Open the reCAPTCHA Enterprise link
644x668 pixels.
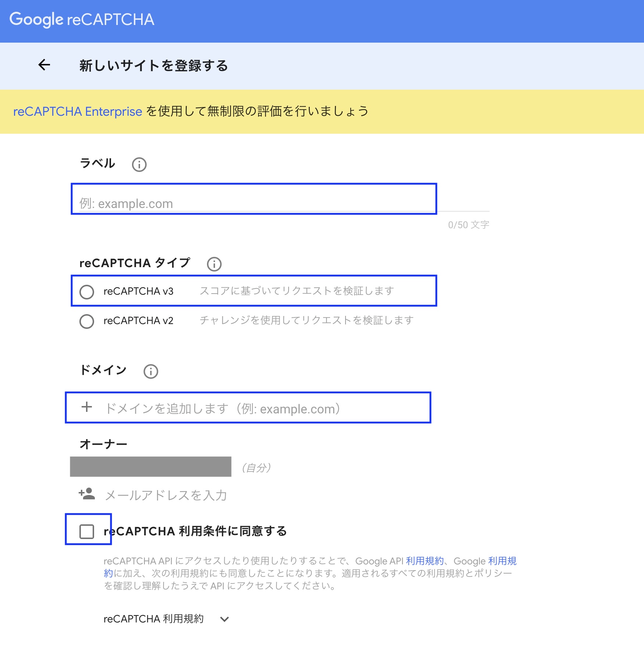(x=78, y=111)
